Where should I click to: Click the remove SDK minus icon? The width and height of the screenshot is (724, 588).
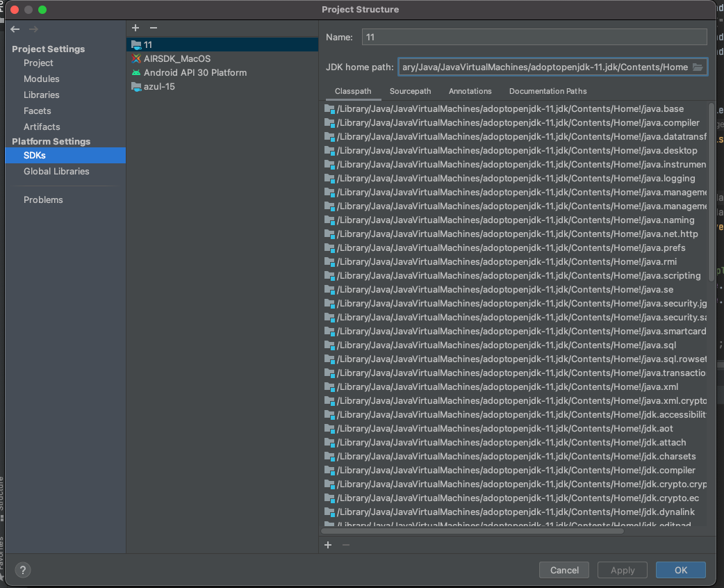pos(153,28)
